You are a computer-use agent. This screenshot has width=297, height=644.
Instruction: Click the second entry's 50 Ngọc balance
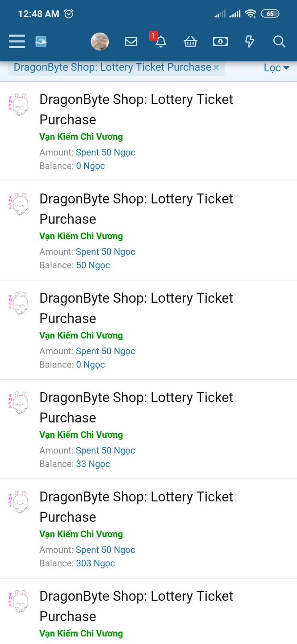pos(93,265)
